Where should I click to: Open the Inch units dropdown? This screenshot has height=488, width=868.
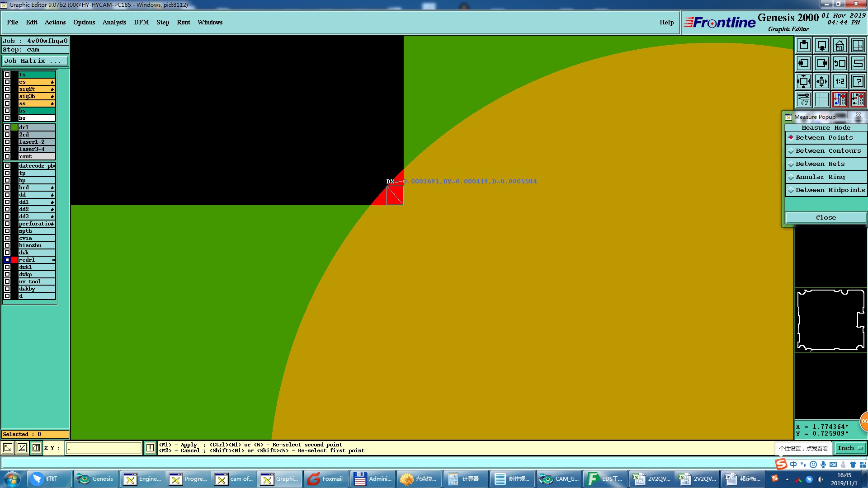850,448
